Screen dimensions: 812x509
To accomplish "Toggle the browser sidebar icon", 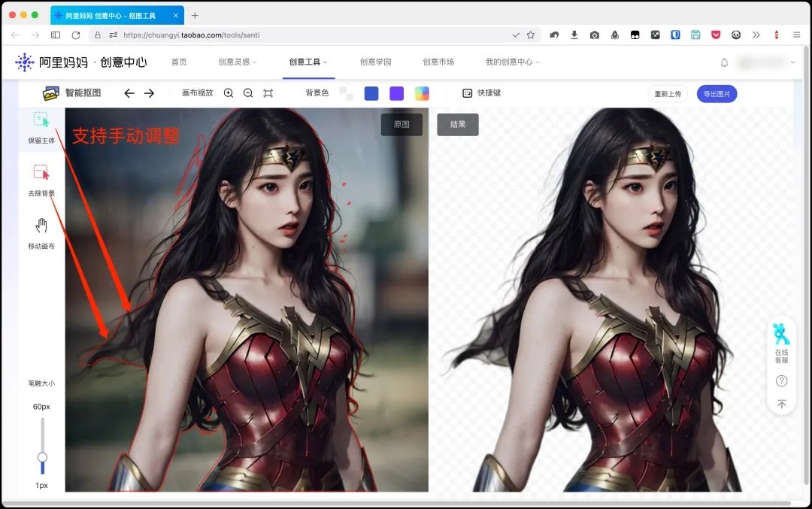I will [x=56, y=35].
